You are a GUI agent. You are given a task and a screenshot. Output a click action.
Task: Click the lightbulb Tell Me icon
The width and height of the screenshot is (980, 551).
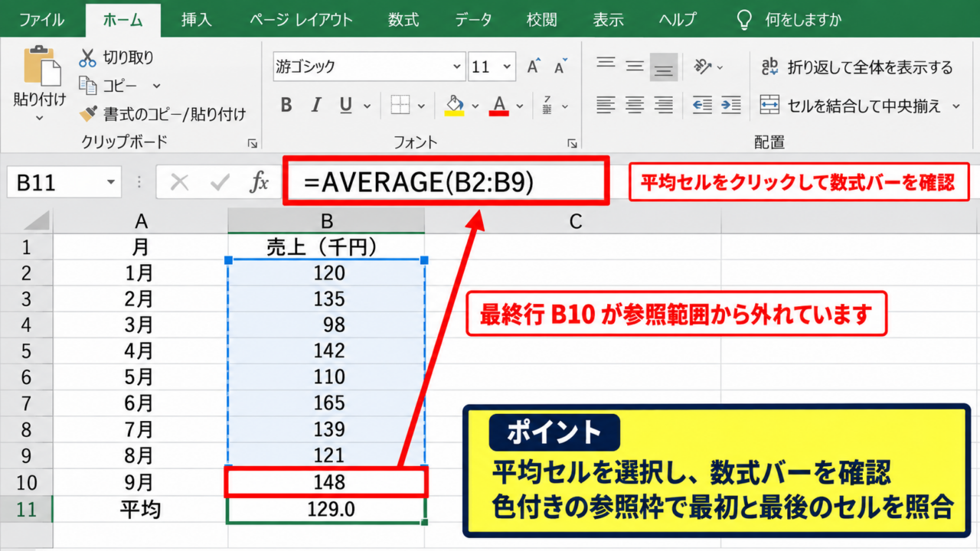744,20
